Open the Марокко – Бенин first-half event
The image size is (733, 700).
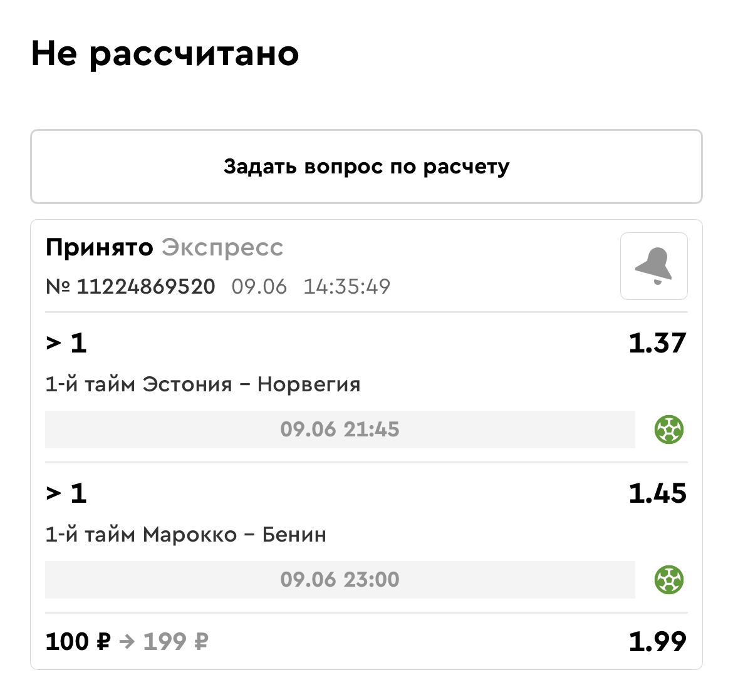click(185, 535)
